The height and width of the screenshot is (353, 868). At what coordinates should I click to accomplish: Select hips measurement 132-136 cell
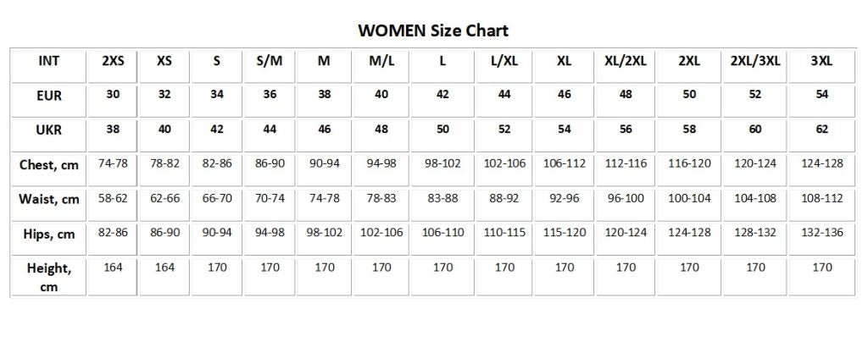(x=822, y=233)
